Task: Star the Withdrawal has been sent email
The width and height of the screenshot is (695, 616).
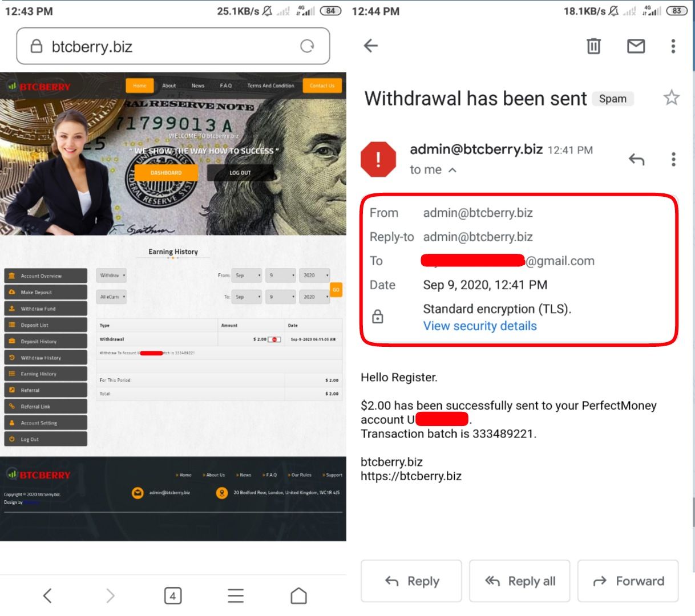Action: tap(672, 98)
